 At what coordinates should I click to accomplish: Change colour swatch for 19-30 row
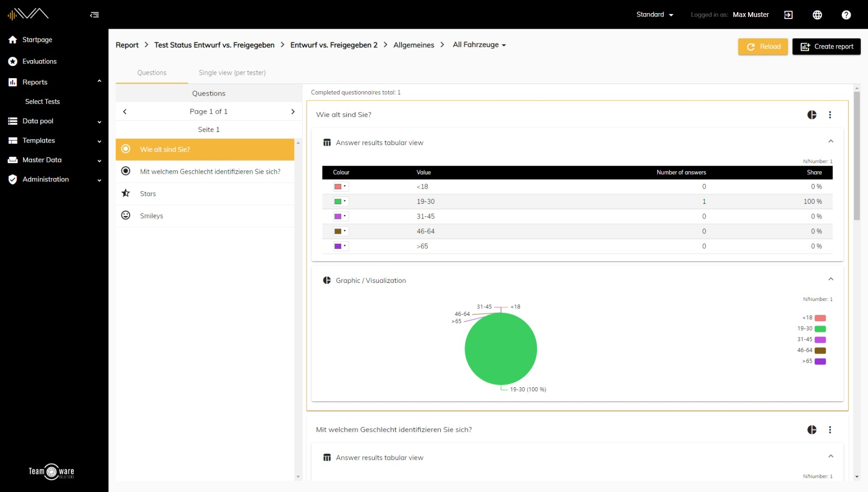point(340,201)
